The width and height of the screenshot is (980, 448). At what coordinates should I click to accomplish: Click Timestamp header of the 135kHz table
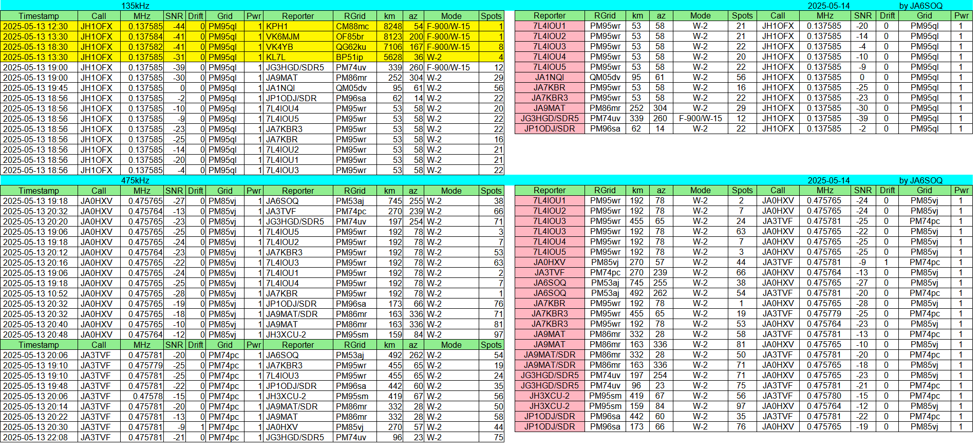click(39, 16)
